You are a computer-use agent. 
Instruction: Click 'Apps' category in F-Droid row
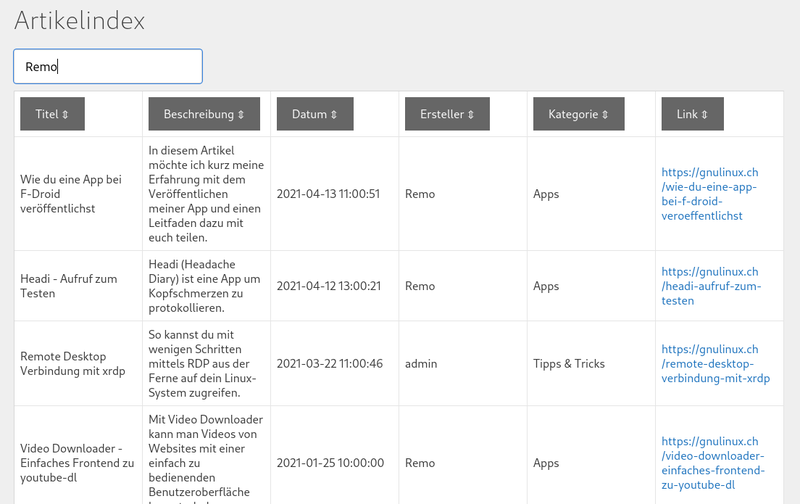(546, 194)
